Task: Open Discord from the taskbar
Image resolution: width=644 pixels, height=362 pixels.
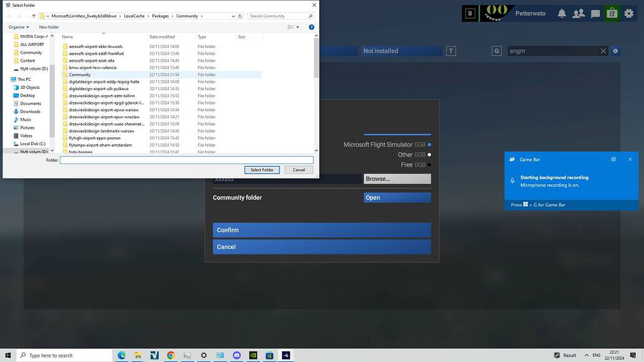Action: pos(236,355)
